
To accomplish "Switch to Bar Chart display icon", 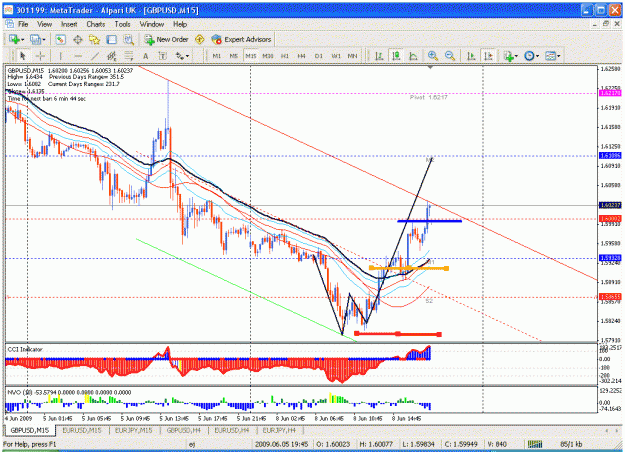I will tap(379, 56).
